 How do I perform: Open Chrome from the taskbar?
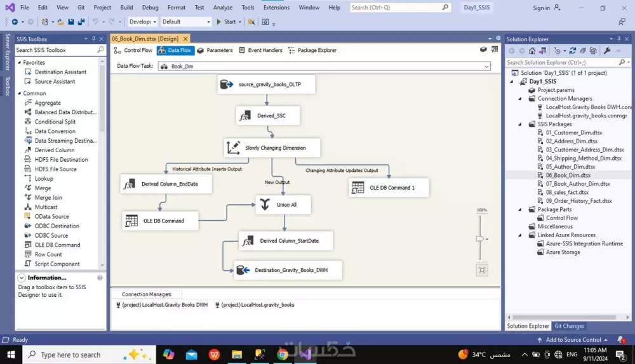283,354
